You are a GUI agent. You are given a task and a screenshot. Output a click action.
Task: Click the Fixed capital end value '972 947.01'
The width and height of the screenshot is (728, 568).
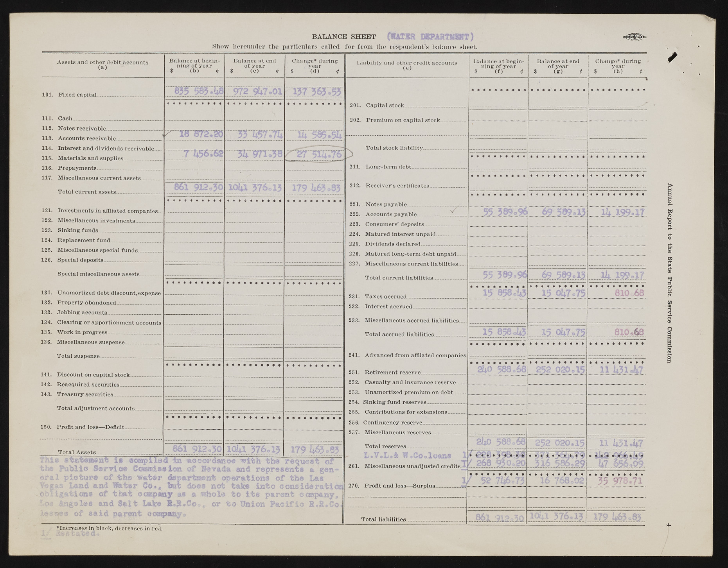pos(257,92)
